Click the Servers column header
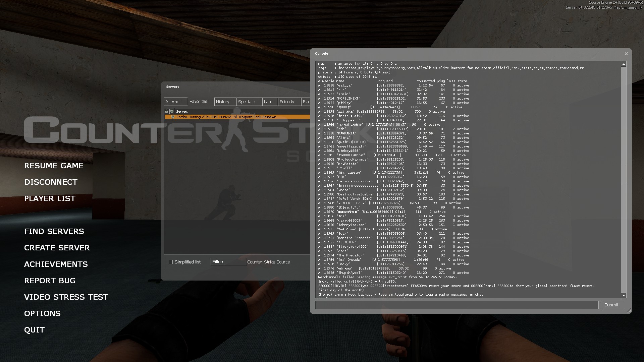Screen dimensions: 644x362 [242, 111]
